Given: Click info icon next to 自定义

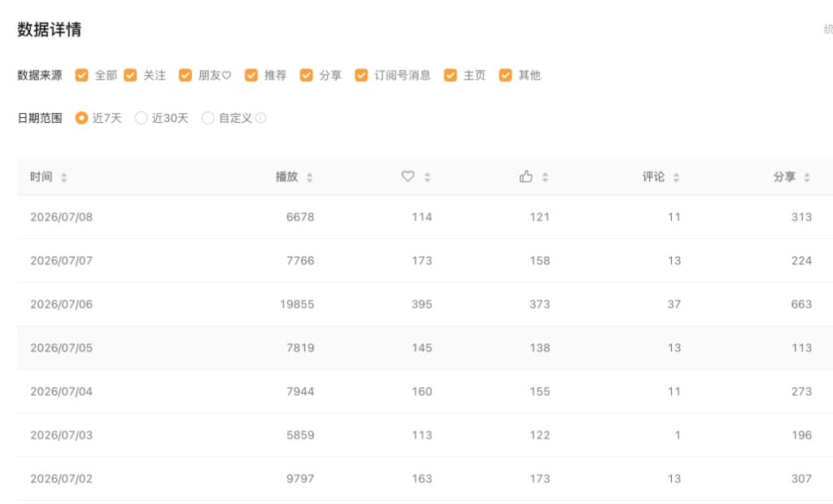Looking at the screenshot, I should click(260, 118).
